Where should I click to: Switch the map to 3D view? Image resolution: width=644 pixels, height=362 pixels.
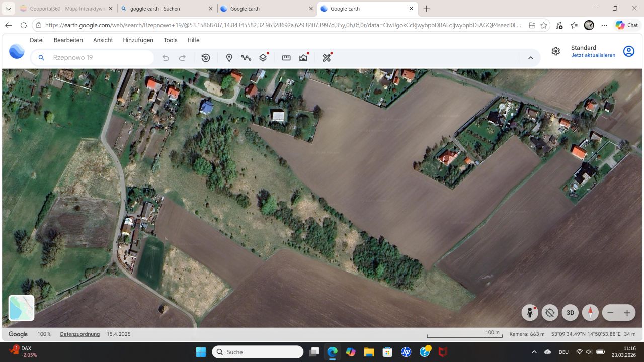pos(570,312)
